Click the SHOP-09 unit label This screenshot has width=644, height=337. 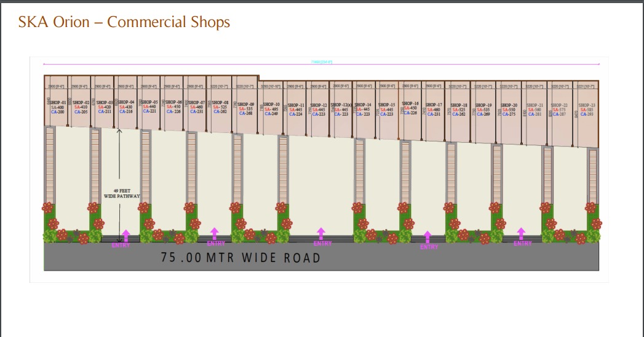coord(245,105)
